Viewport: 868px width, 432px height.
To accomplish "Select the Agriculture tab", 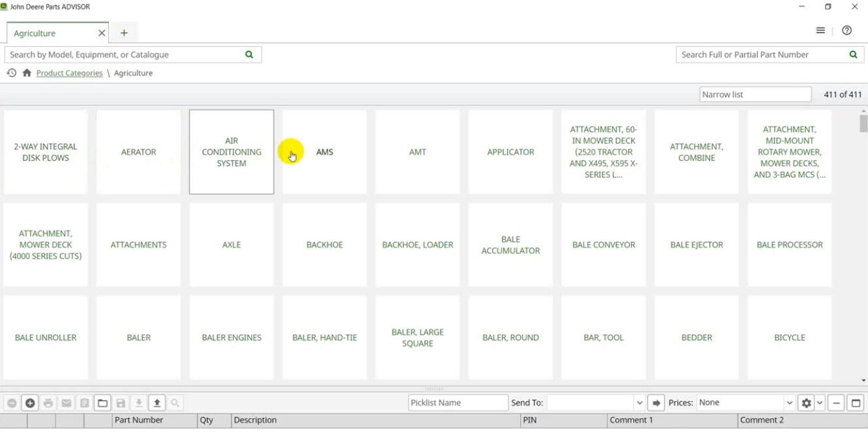I will [x=57, y=33].
